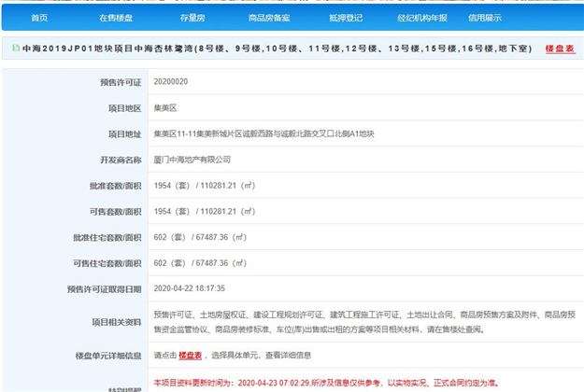Click the red 楼盘表 link in title bar
The height and width of the screenshot is (392, 584).
[x=560, y=49]
